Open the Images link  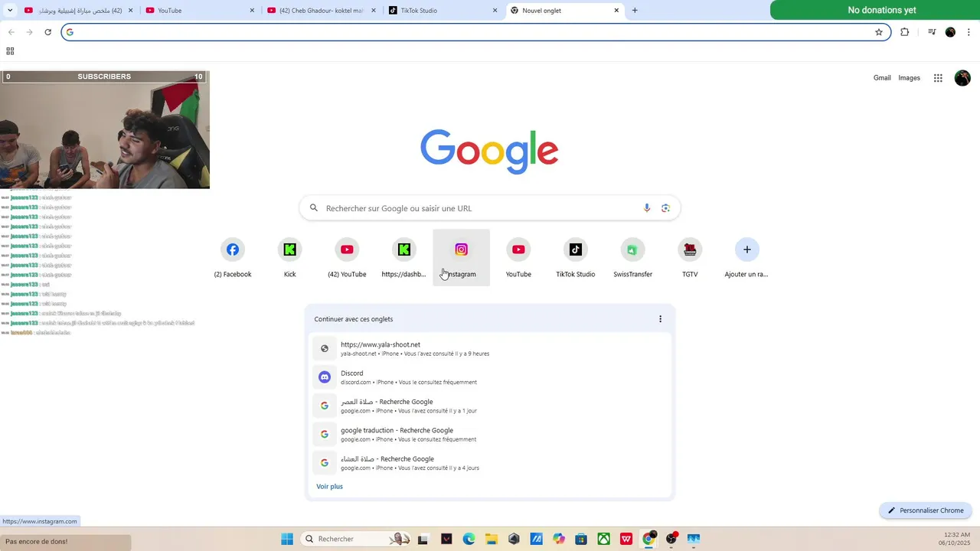(x=910, y=78)
